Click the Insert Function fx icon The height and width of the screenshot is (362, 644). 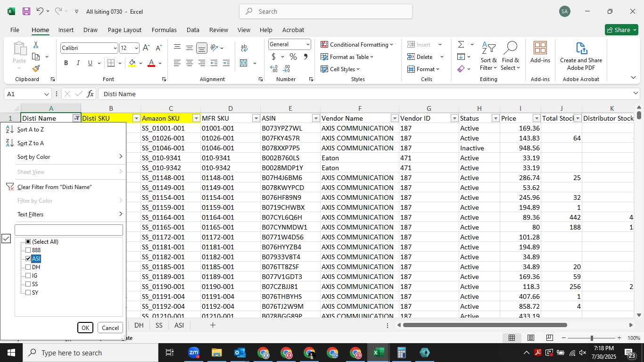(91, 94)
